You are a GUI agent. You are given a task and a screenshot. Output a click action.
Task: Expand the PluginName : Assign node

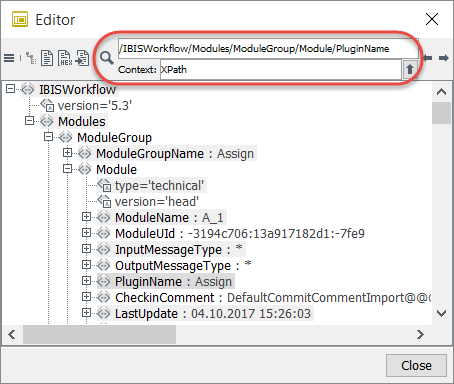(87, 281)
